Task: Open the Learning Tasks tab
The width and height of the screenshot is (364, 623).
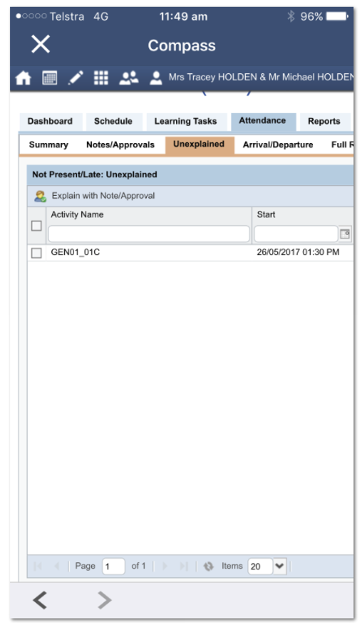Action: [186, 121]
